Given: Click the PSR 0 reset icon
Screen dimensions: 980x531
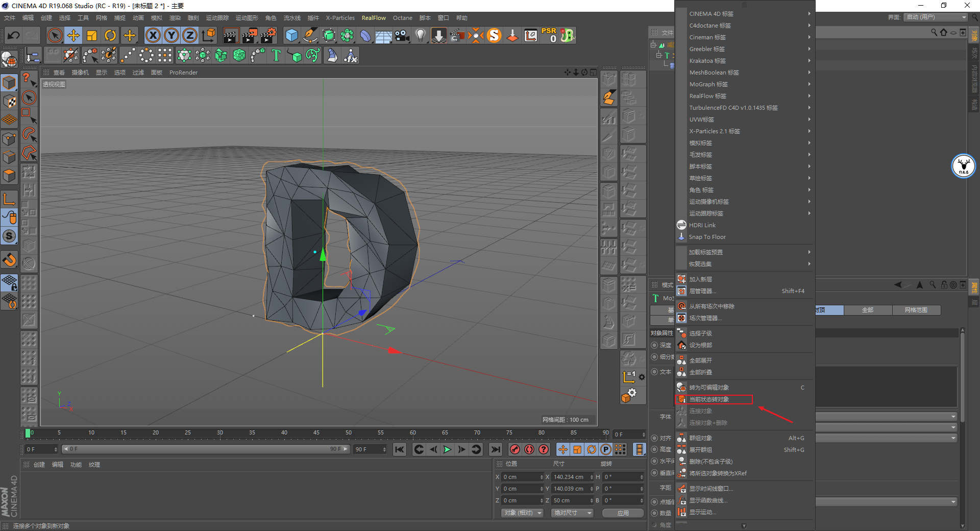Looking at the screenshot, I should tap(549, 35).
